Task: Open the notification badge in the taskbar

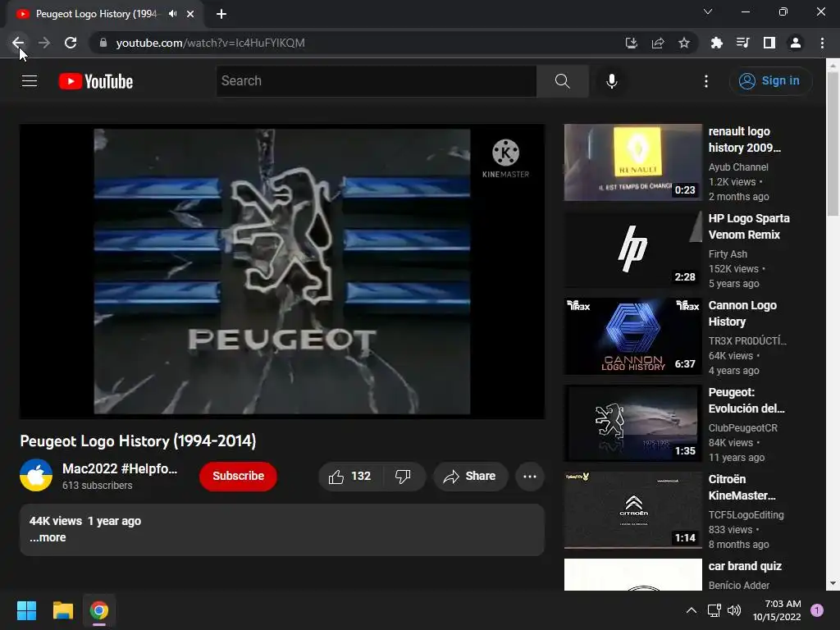Action: 817,610
